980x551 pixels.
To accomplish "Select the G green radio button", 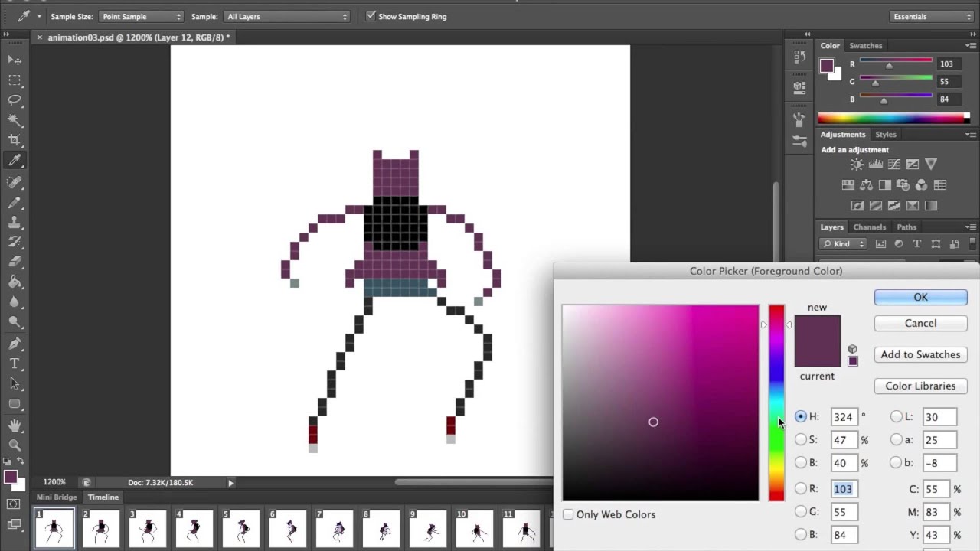I will coord(801,511).
